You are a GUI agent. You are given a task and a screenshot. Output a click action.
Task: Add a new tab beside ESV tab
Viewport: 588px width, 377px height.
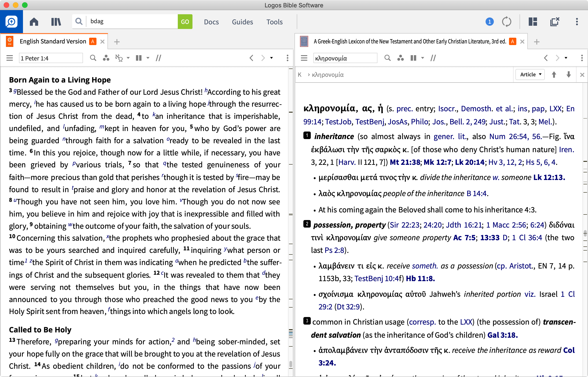(117, 42)
